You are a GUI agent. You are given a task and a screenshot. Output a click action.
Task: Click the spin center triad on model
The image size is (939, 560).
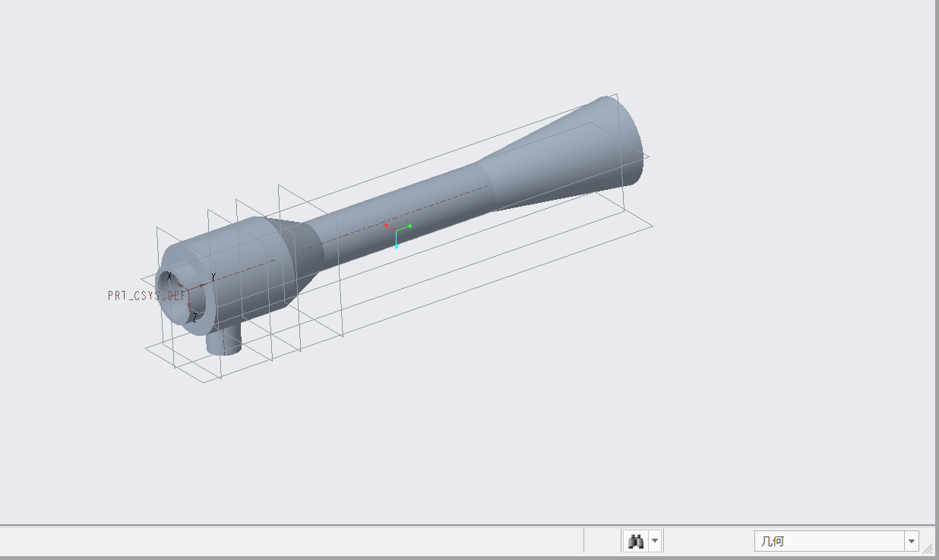point(397,234)
